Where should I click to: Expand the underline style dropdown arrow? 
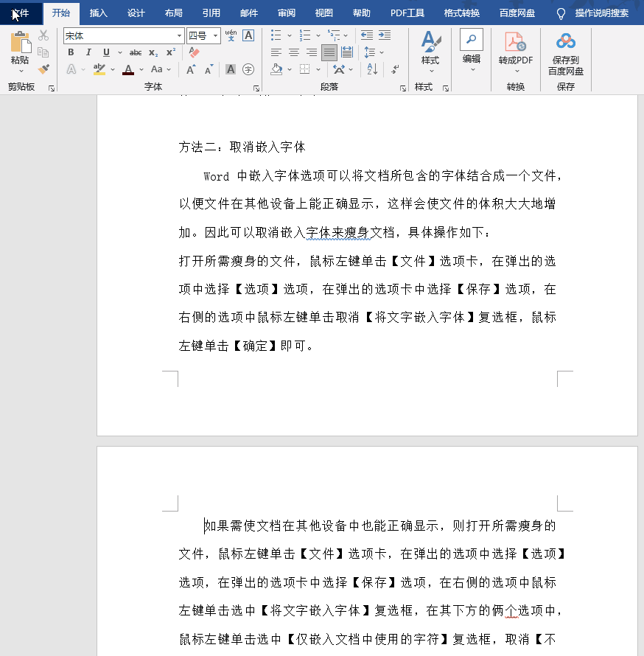120,53
